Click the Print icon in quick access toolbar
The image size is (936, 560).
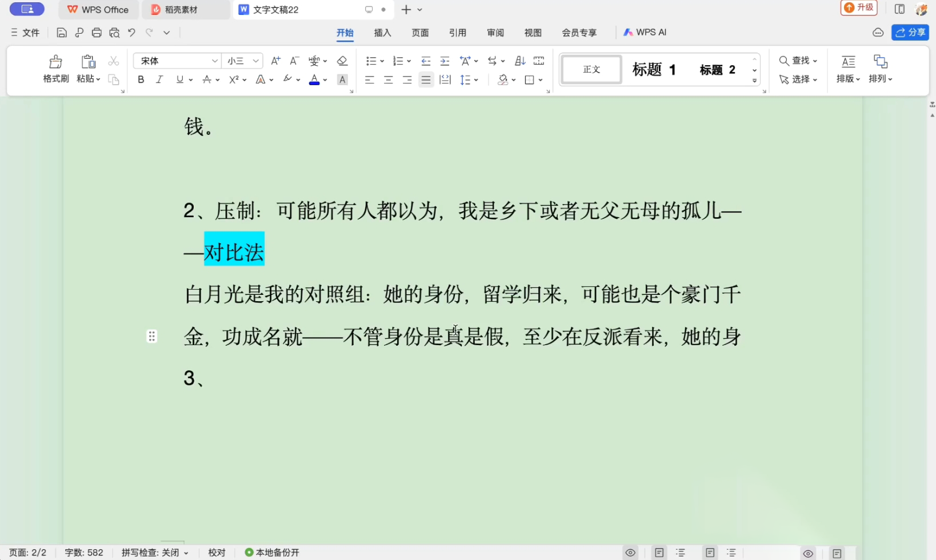pos(97,33)
